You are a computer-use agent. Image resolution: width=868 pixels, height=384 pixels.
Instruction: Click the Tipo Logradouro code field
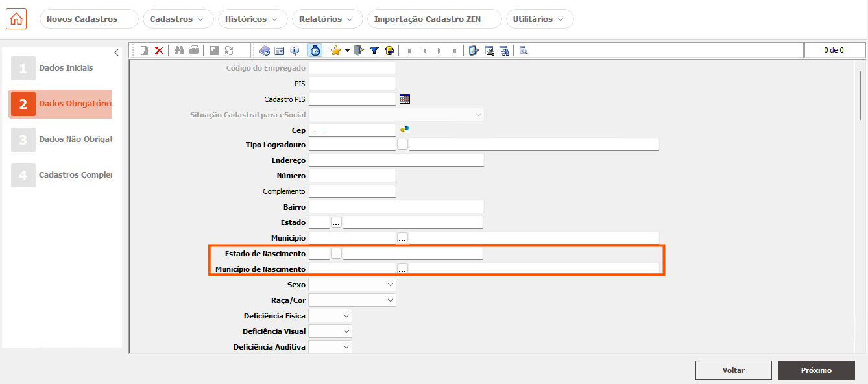[352, 145]
